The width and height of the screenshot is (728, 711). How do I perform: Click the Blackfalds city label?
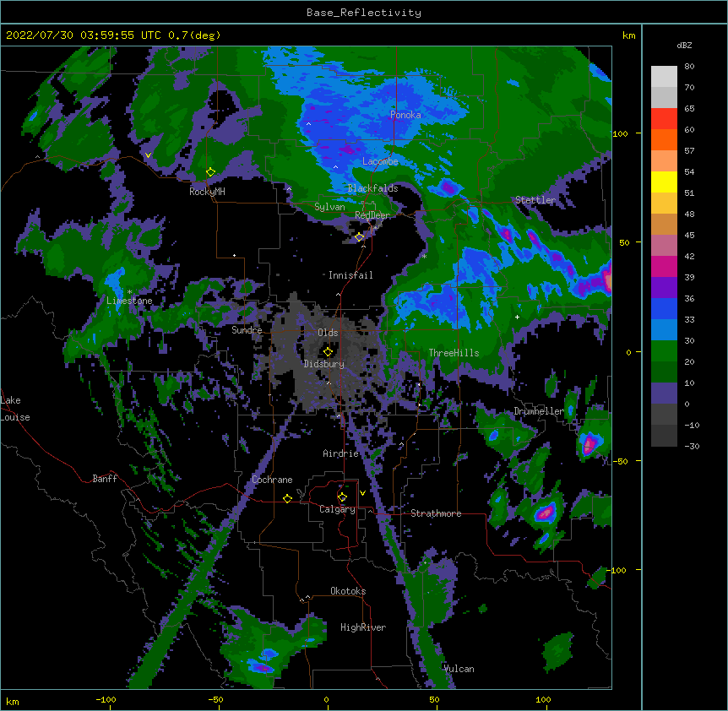pyautogui.click(x=372, y=188)
